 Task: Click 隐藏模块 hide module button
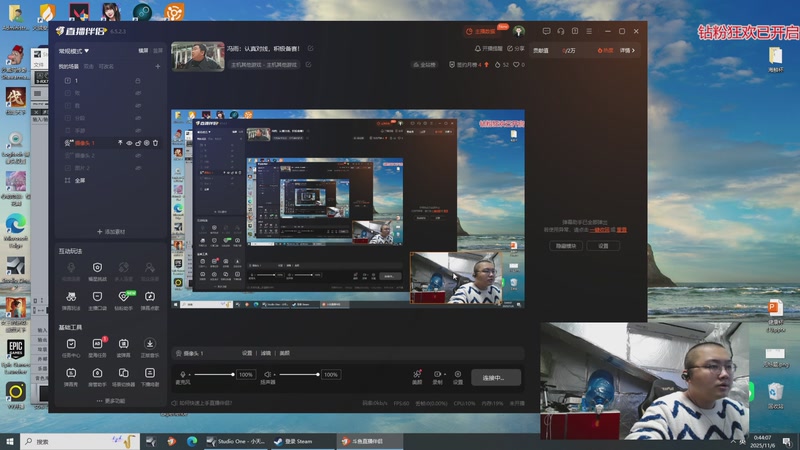point(566,246)
